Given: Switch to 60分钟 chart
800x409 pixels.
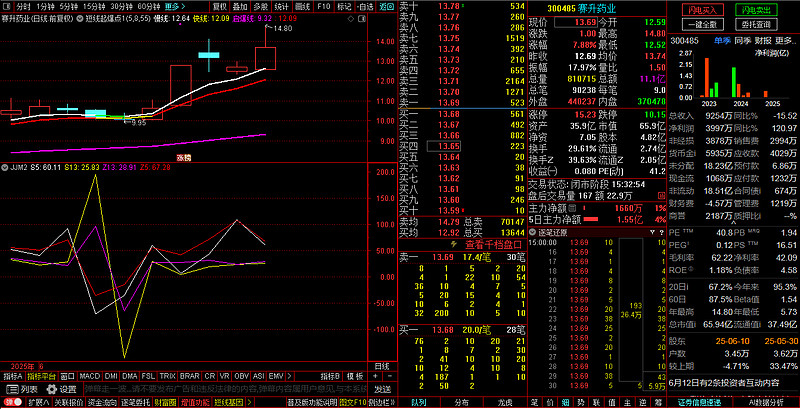Looking at the screenshot, I should click(x=149, y=7).
